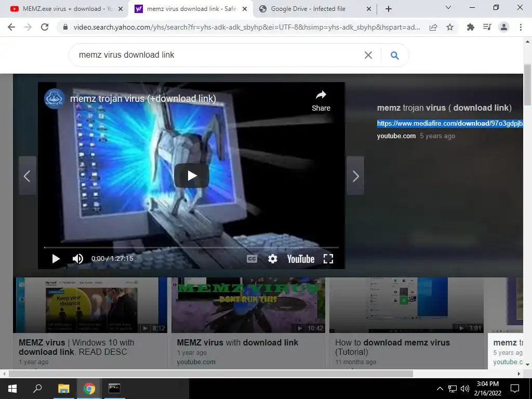Open the share page icon in address bar
532x399 pixels.
tap(433, 28)
